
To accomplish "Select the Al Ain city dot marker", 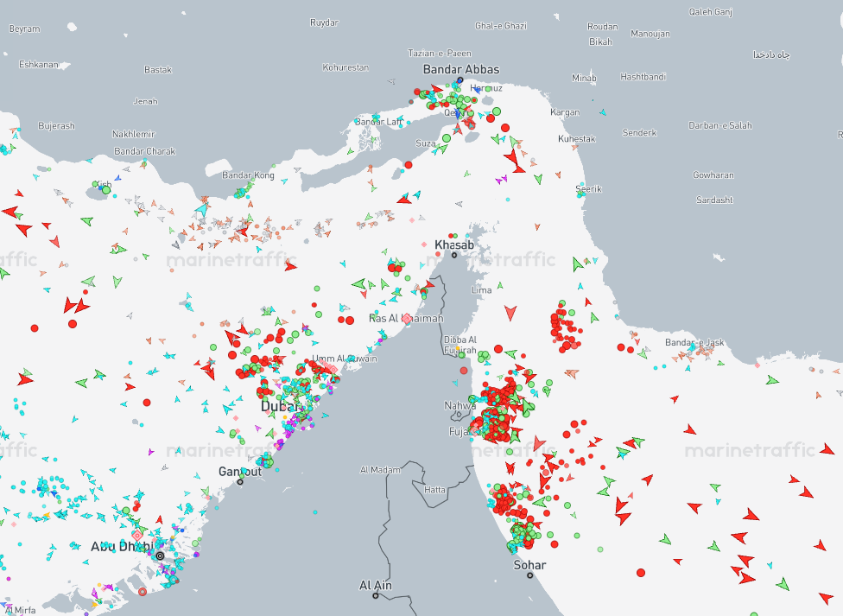I will click(x=375, y=595).
